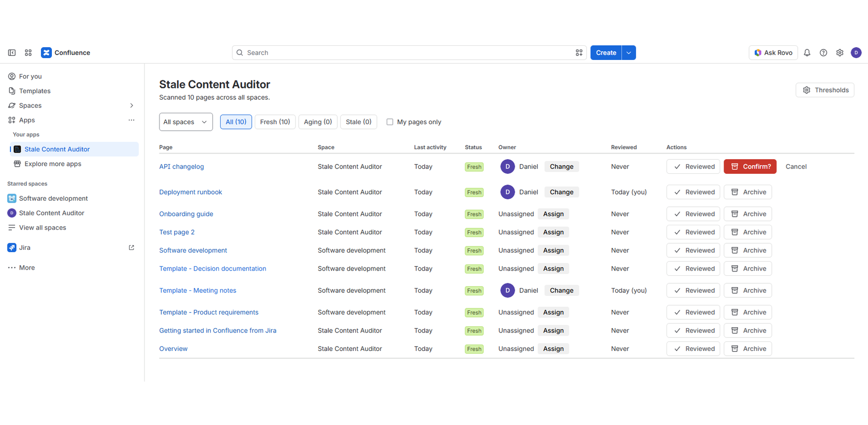Screen dimensions: 868x425
Task: Open Template - Meeting notes link
Action: pos(198,290)
